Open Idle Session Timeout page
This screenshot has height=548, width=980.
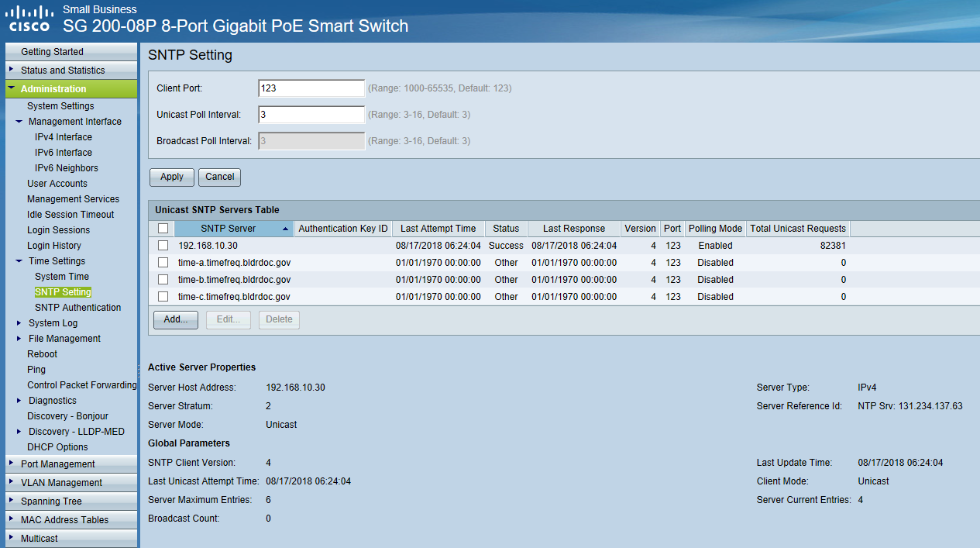point(70,215)
